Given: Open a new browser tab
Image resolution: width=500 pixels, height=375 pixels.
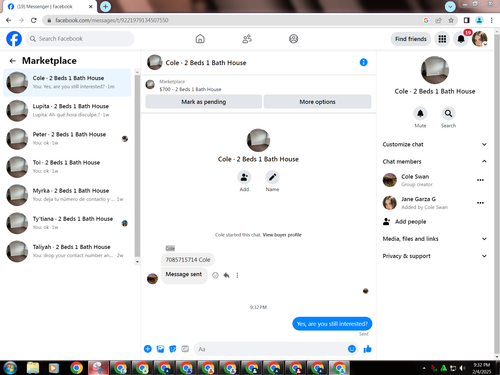Looking at the screenshot, I should click(x=105, y=6).
